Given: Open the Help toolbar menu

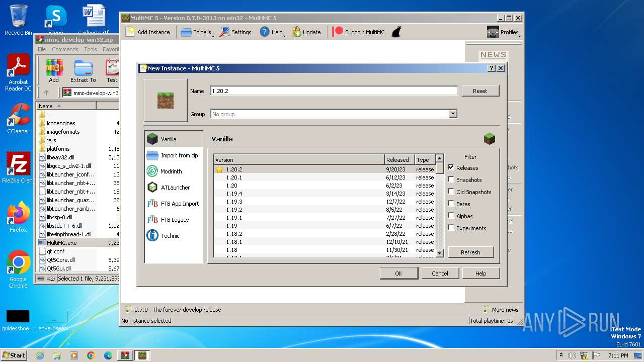Looking at the screenshot, I should tap(272, 32).
